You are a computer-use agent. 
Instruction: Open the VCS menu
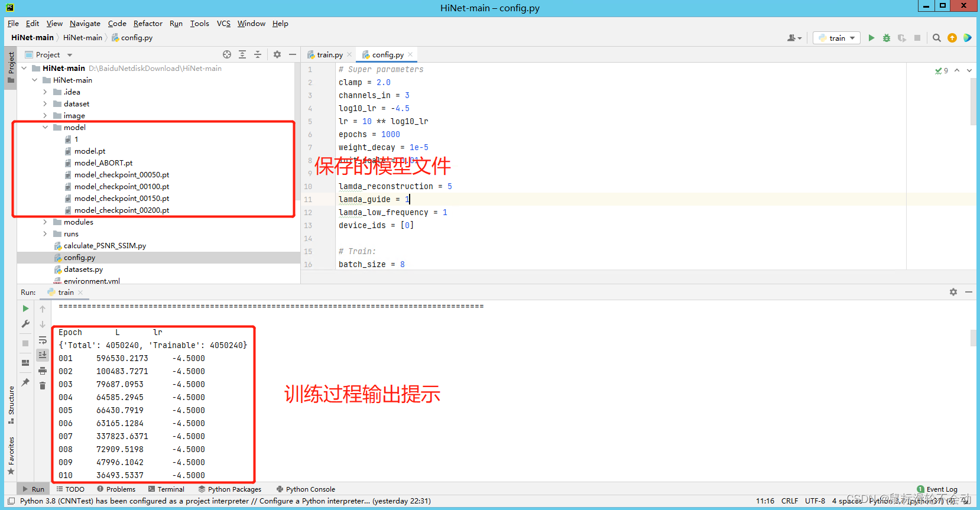tap(223, 24)
